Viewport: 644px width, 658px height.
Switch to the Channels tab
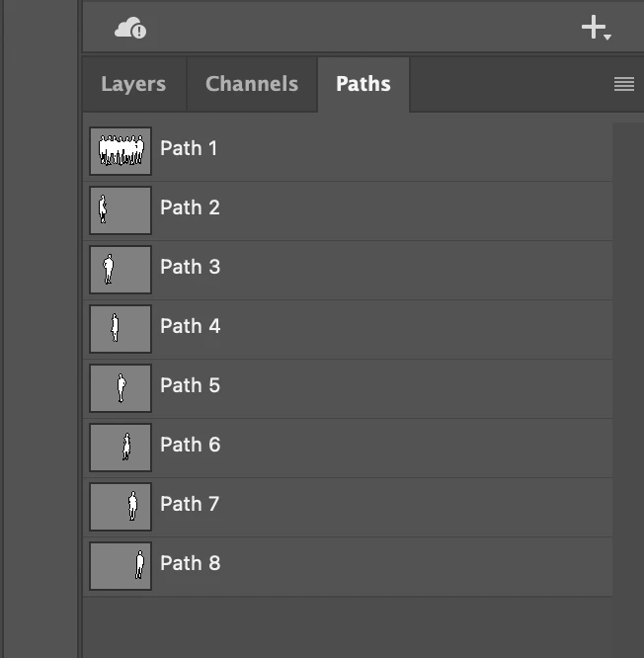click(252, 84)
